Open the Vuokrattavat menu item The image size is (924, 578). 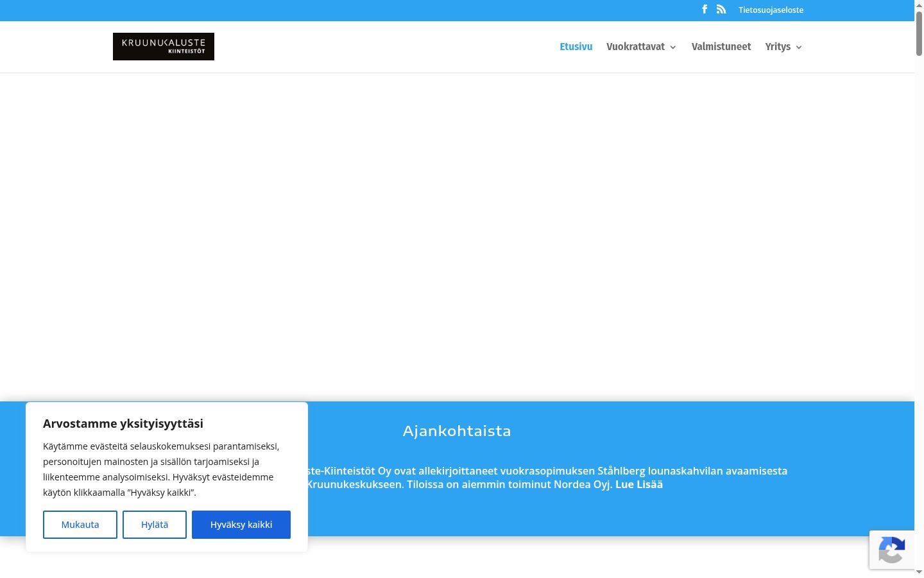pos(635,47)
